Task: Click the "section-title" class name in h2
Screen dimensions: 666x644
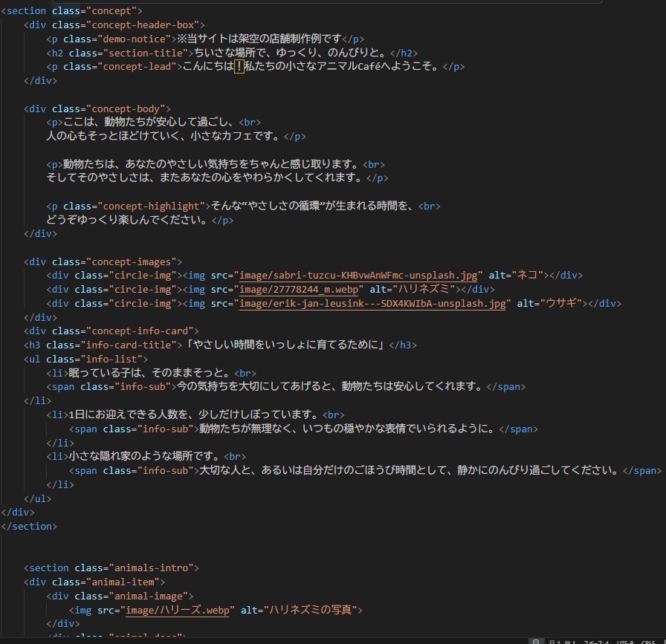Action: (146, 53)
